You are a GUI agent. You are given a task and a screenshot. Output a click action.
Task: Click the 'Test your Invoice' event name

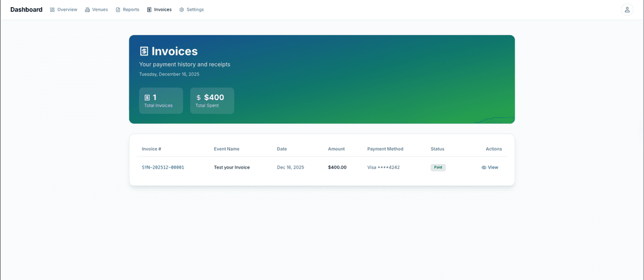[231, 167]
